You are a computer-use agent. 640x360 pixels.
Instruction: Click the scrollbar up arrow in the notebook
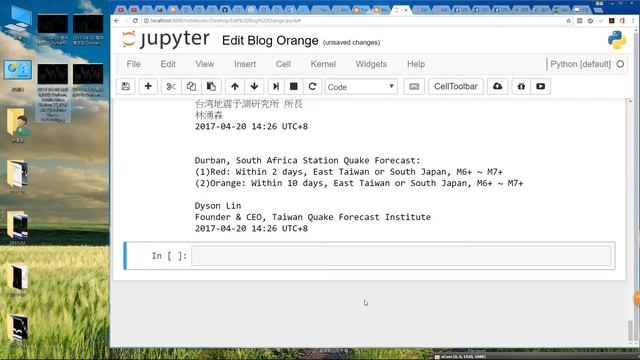tap(631, 101)
